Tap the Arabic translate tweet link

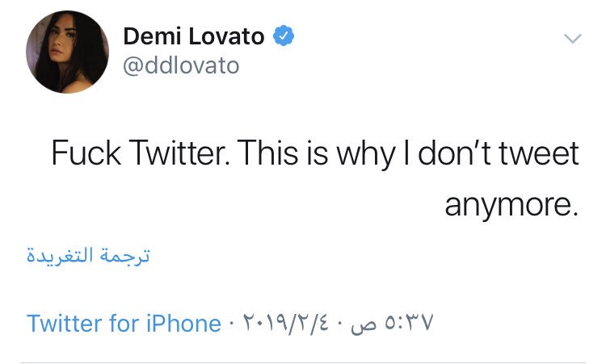[89, 257]
